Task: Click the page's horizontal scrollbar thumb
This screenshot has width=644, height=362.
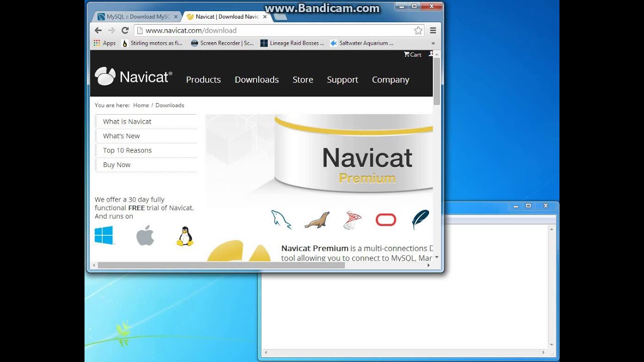Action: click(x=221, y=265)
